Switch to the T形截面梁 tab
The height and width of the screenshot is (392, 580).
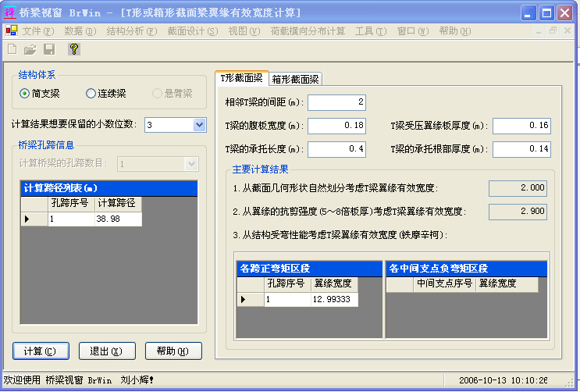click(x=241, y=78)
